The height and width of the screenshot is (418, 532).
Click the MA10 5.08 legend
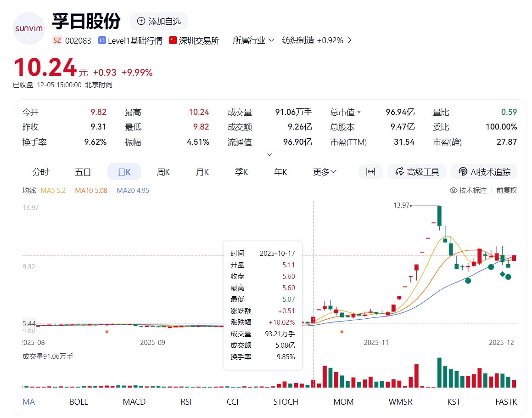[91, 191]
